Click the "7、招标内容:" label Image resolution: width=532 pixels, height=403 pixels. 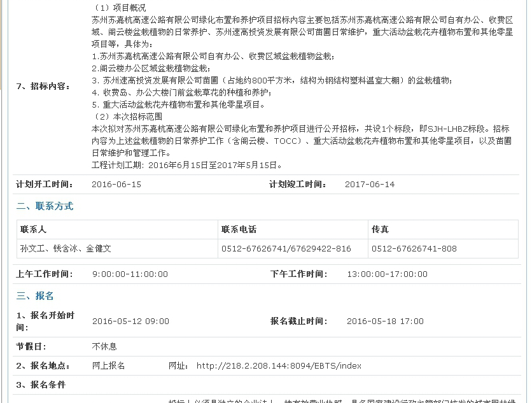(x=43, y=86)
